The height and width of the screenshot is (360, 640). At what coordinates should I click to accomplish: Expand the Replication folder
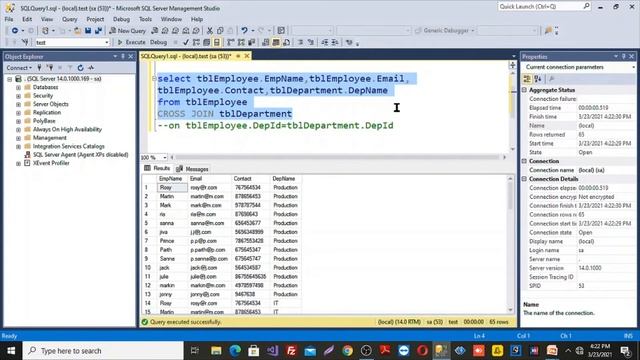[x=18, y=113]
